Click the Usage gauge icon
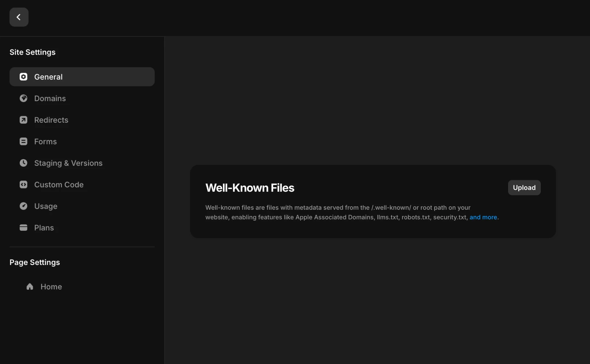The height and width of the screenshot is (364, 590). 23,206
